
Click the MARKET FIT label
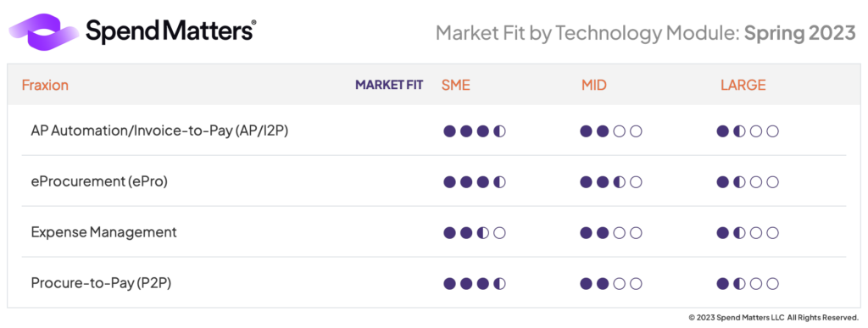click(x=389, y=86)
